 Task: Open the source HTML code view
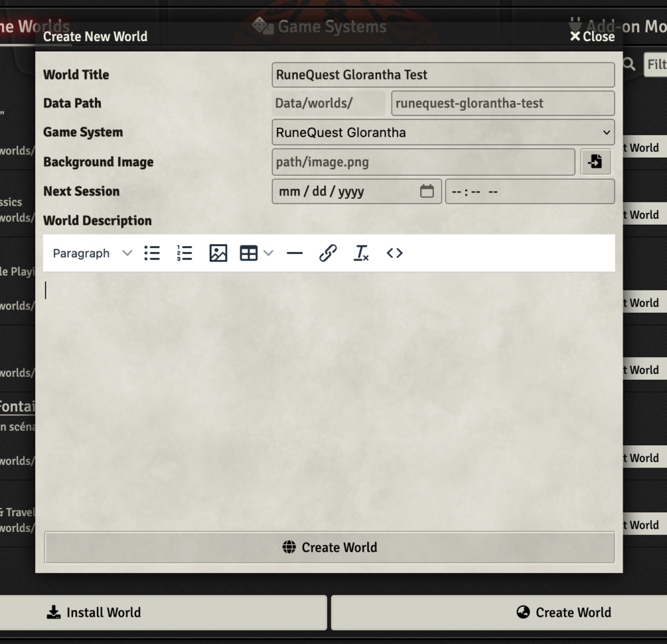pyautogui.click(x=395, y=253)
